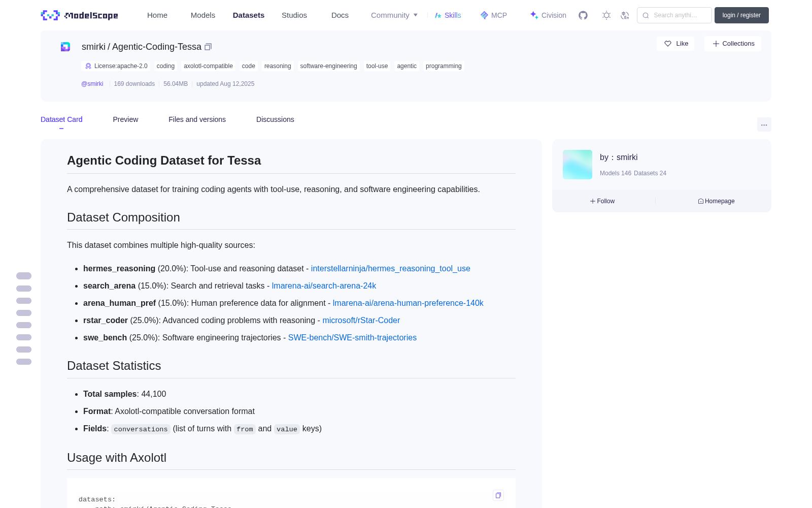Click the search magnifier icon
This screenshot has height=508, width=812.
click(x=646, y=15)
